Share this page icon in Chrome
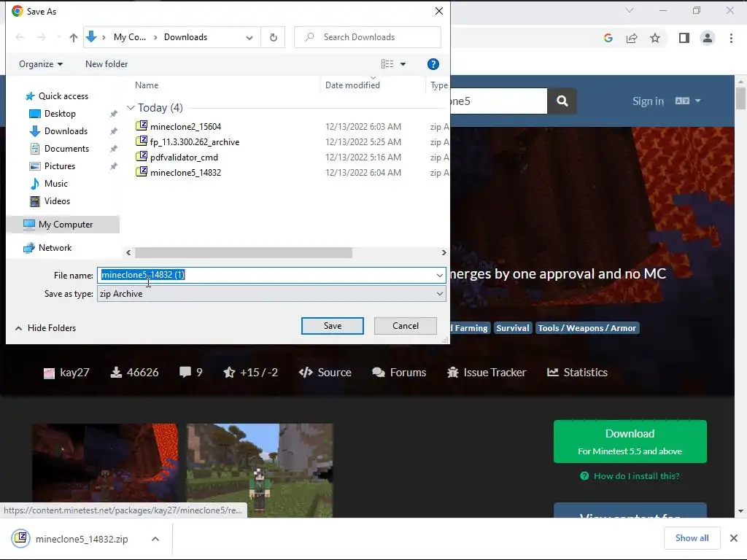Screen dimensions: 747x560 click(632, 38)
